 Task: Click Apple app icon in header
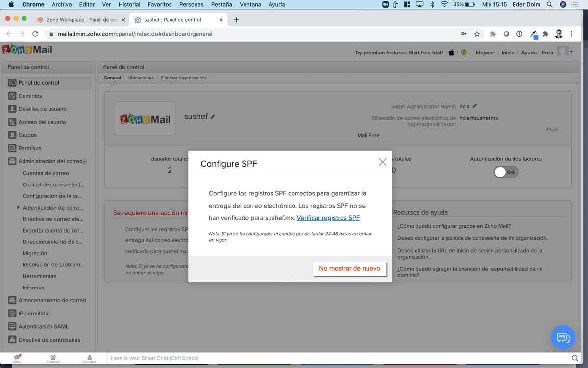pos(452,53)
